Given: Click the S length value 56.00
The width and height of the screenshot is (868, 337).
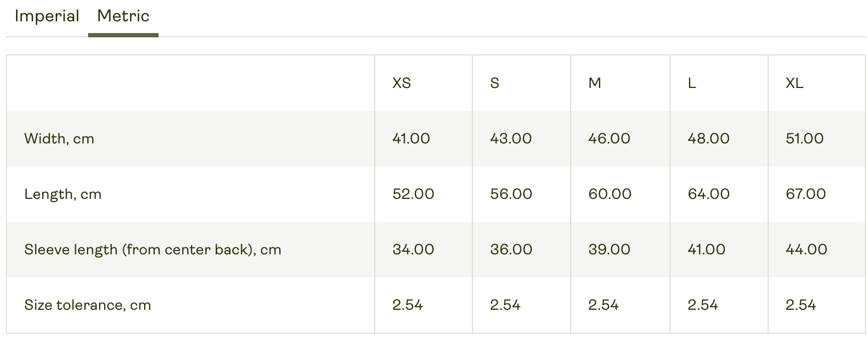Looking at the screenshot, I should click(511, 194).
